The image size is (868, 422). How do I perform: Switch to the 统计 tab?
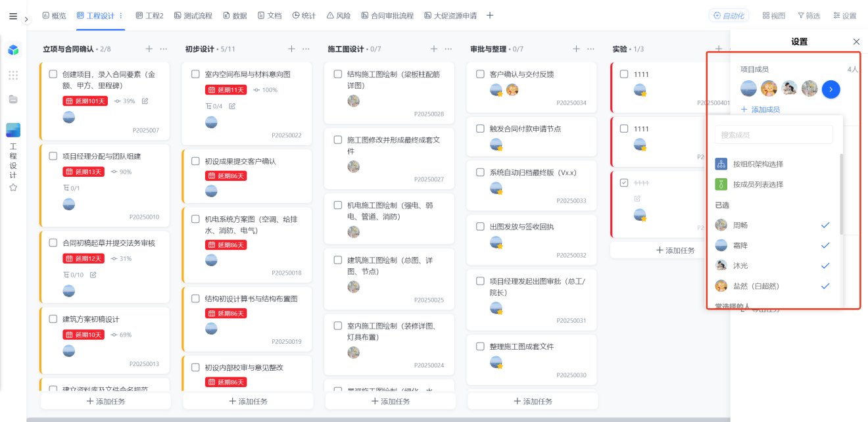point(304,16)
